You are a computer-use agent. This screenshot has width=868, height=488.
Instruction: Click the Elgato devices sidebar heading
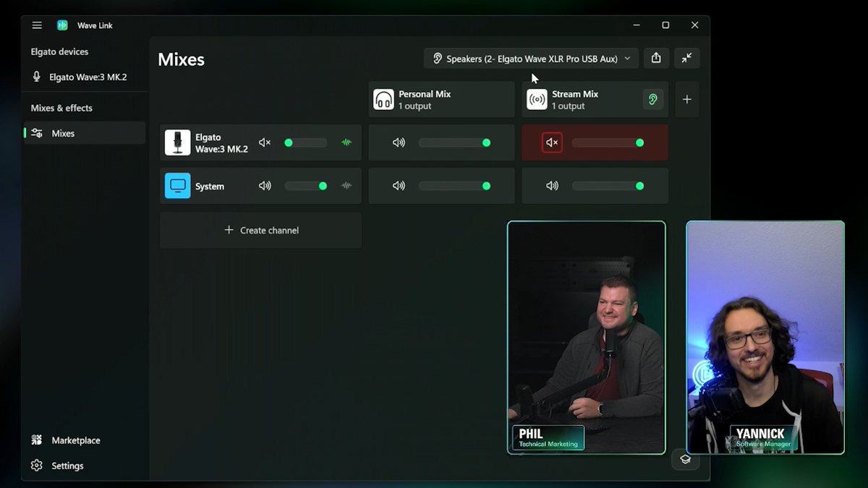[x=59, y=52]
